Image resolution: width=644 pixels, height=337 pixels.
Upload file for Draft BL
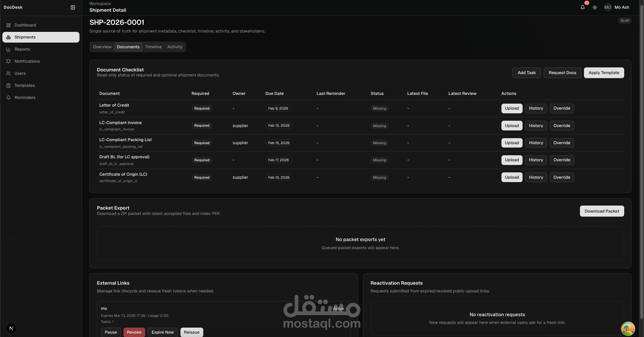(x=512, y=160)
